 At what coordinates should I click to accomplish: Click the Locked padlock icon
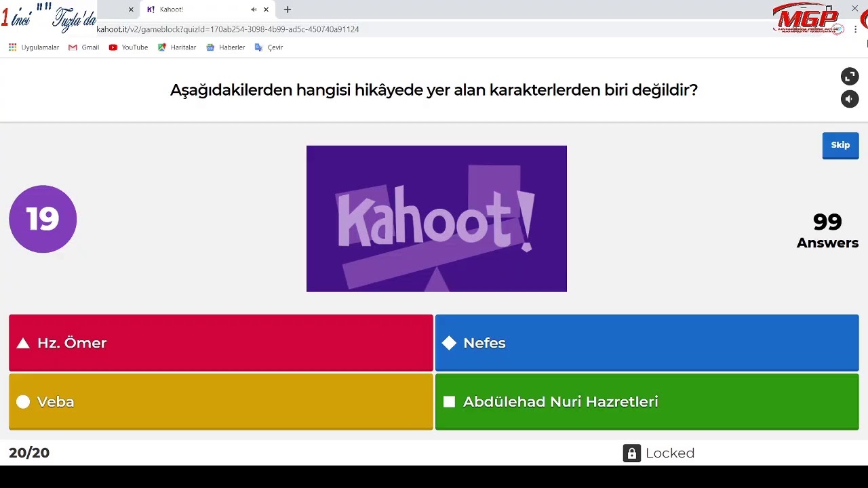[x=632, y=453]
